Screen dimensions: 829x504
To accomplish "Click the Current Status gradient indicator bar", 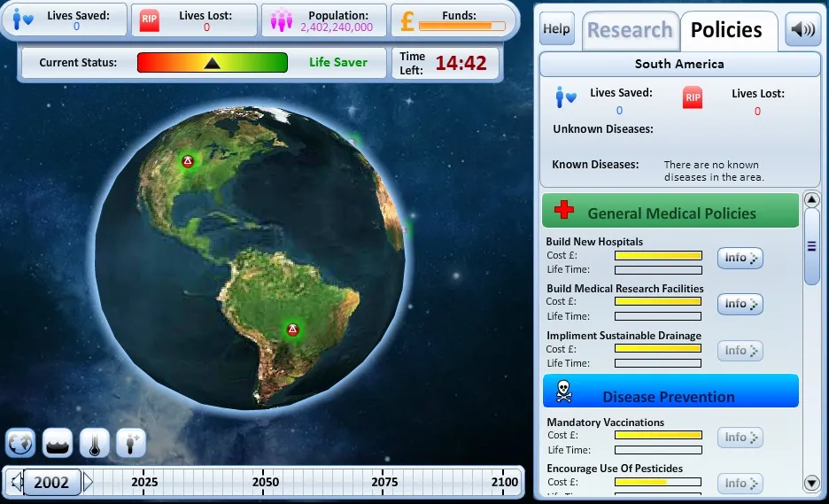I will pyautogui.click(x=212, y=62).
